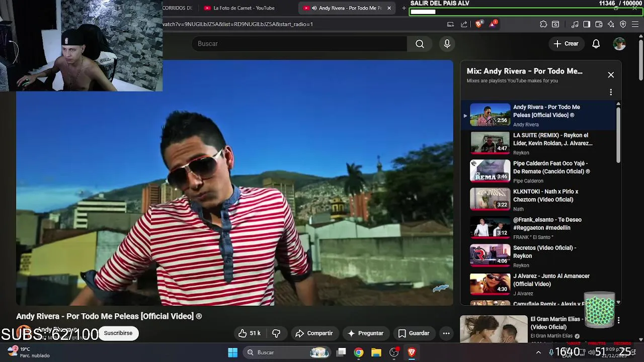Open the YouTube notifications bell
644x362 pixels.
[596, 44]
